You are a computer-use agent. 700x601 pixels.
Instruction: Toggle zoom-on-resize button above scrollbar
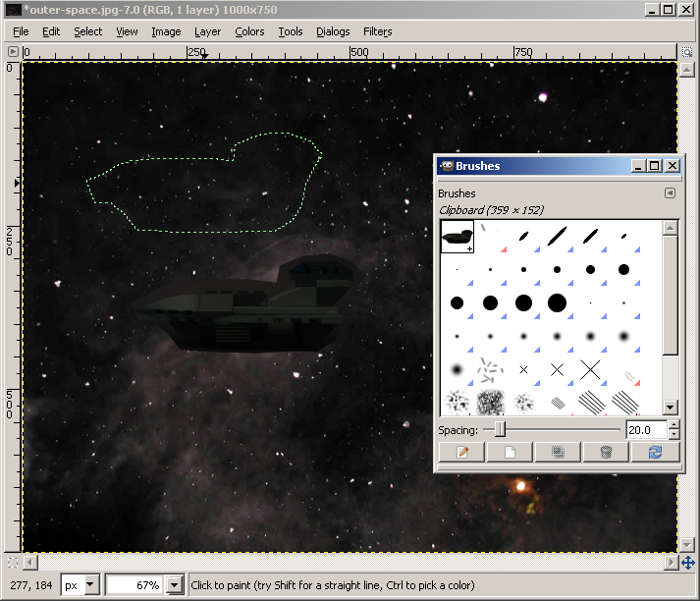687,52
